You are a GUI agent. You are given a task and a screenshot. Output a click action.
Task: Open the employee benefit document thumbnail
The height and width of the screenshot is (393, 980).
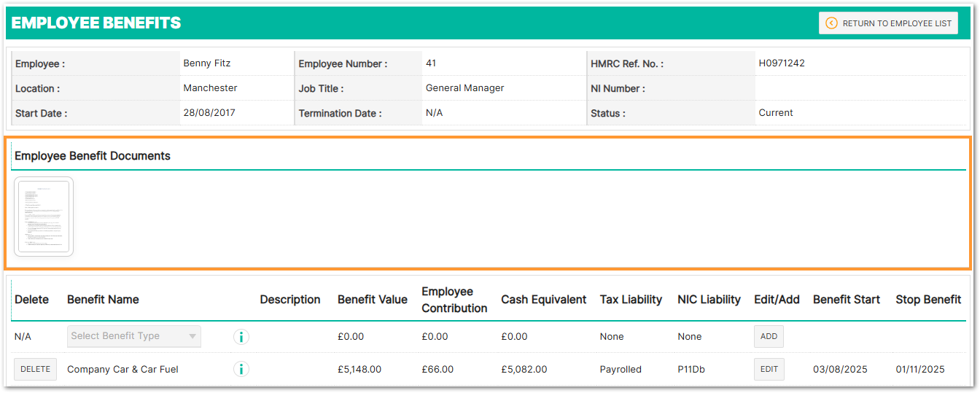[44, 217]
